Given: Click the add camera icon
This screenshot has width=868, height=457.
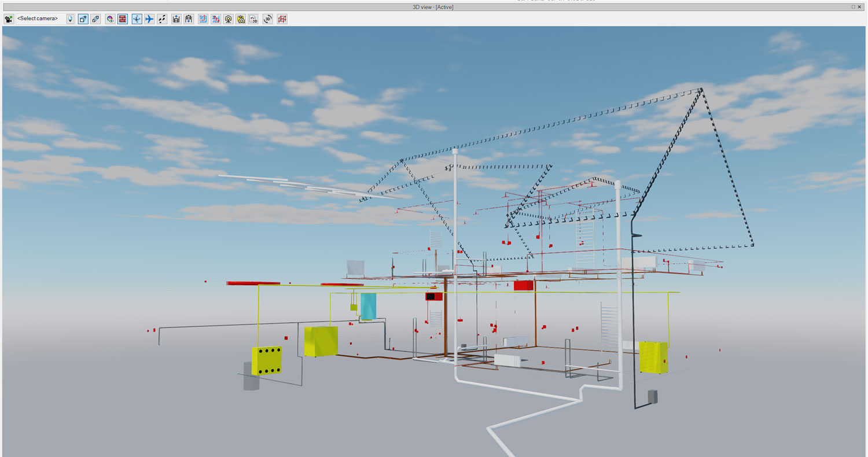Looking at the screenshot, I should (x=9, y=19).
